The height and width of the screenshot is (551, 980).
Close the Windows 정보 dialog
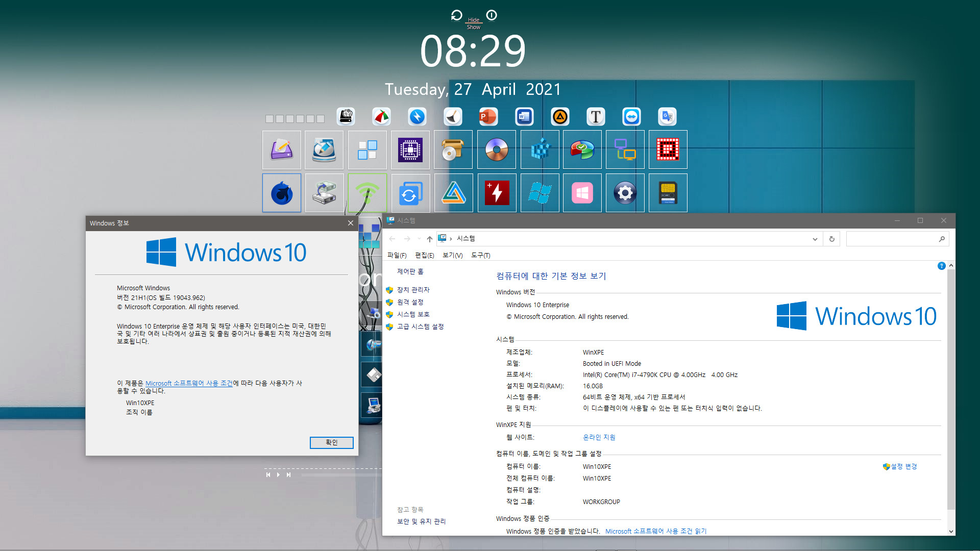pos(351,223)
